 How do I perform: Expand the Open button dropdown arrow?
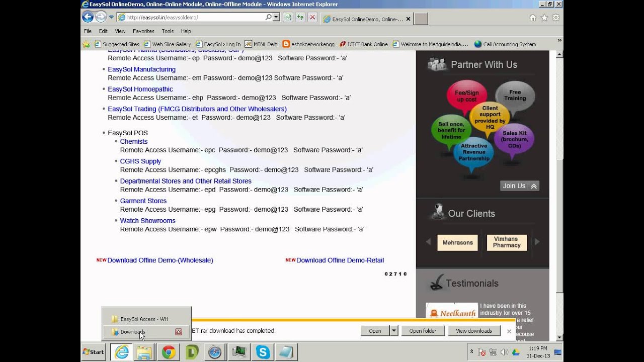coord(394,331)
